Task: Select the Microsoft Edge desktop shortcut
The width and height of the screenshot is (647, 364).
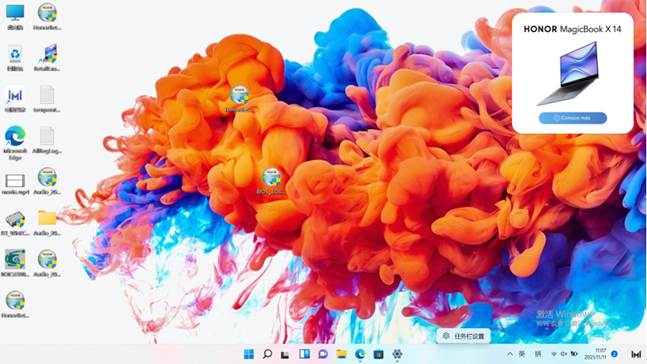Action: click(15, 143)
